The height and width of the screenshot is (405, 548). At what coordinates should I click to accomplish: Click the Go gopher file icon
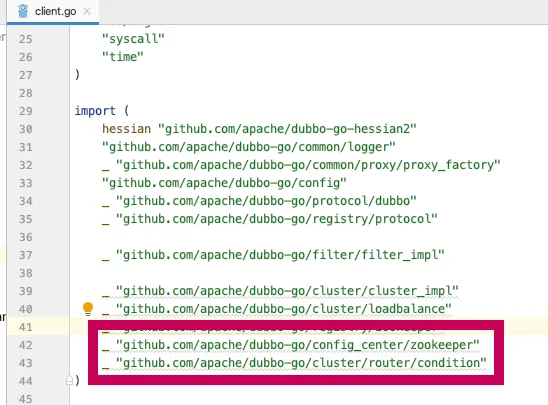(x=23, y=11)
